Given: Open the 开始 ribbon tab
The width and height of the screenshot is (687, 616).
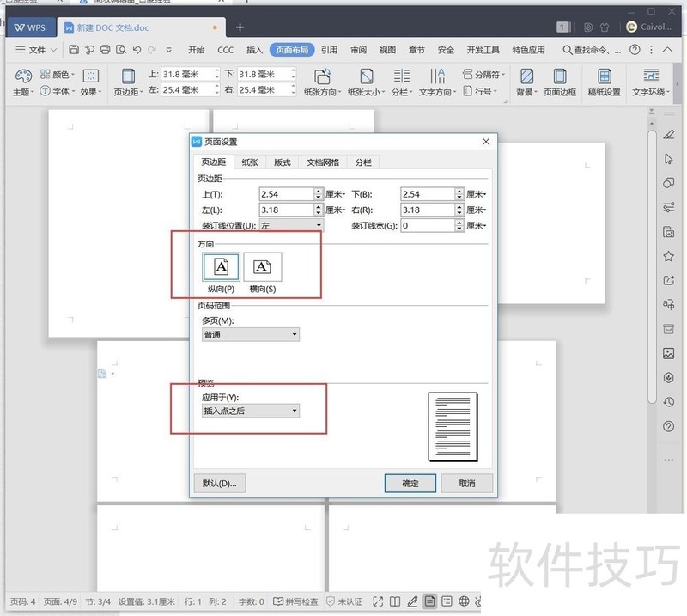Looking at the screenshot, I should coord(197,50).
